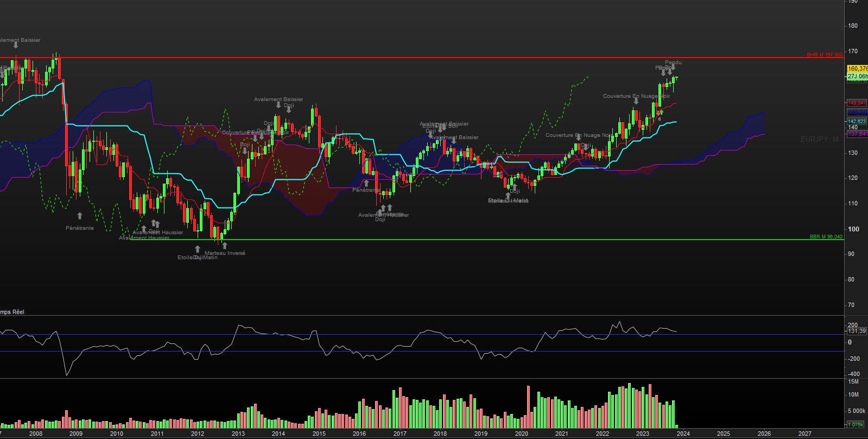Select the cyan 142,623 price tag

[x=857, y=122]
